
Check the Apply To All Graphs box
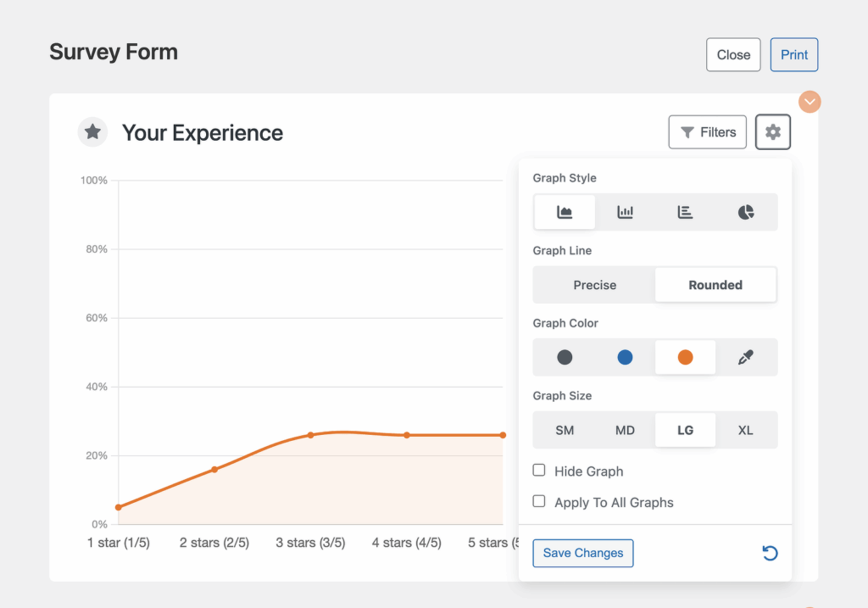pyautogui.click(x=539, y=502)
